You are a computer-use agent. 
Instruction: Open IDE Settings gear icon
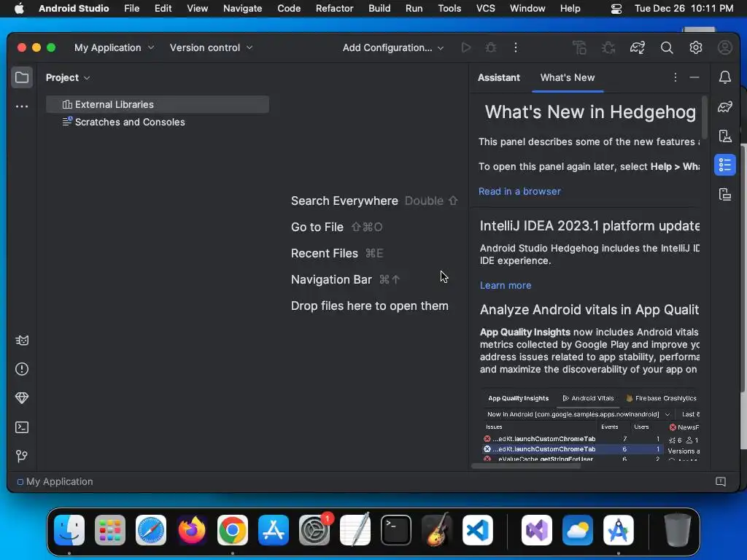tap(696, 47)
